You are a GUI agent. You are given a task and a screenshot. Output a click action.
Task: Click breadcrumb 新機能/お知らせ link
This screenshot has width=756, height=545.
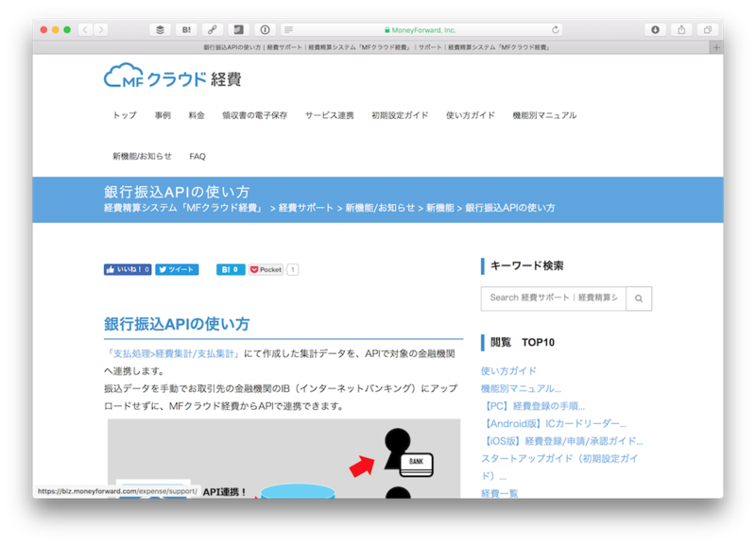click(380, 208)
